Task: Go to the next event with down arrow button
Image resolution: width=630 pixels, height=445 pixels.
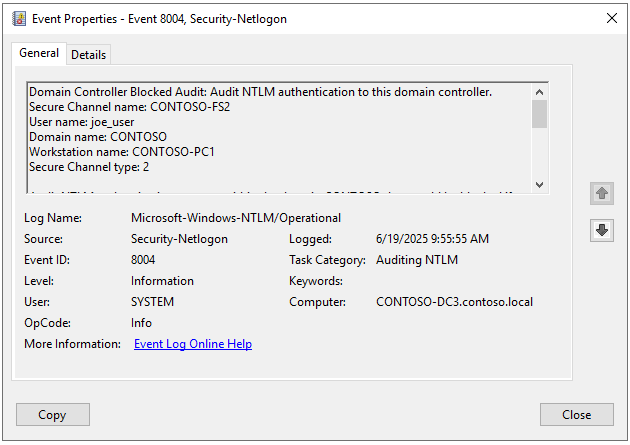Action: tap(602, 230)
